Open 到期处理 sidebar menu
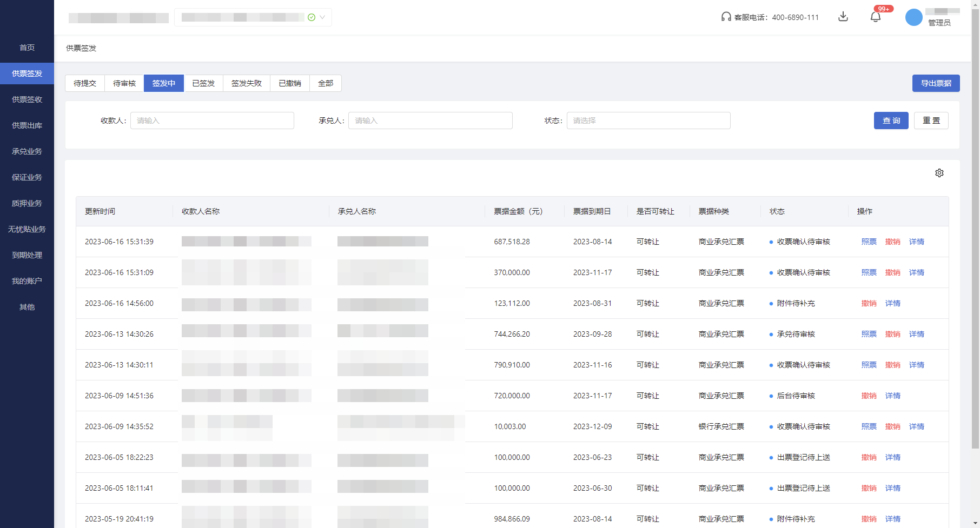 (27, 255)
